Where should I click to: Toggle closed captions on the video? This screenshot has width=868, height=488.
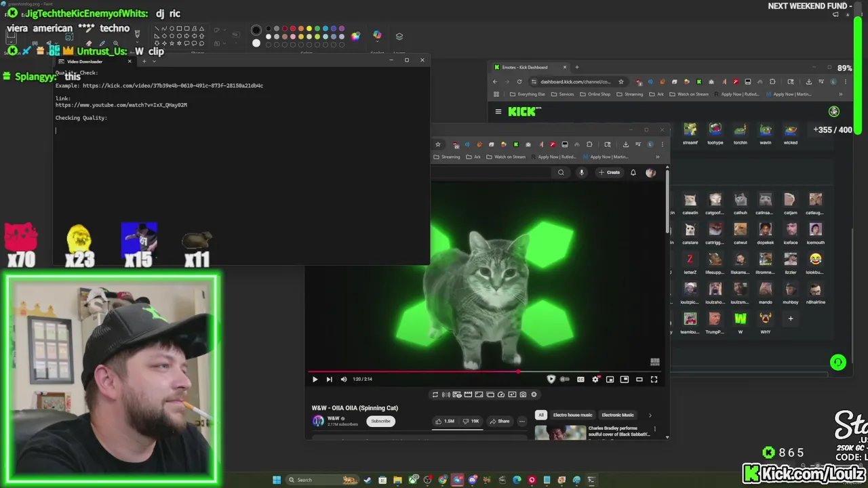click(580, 380)
